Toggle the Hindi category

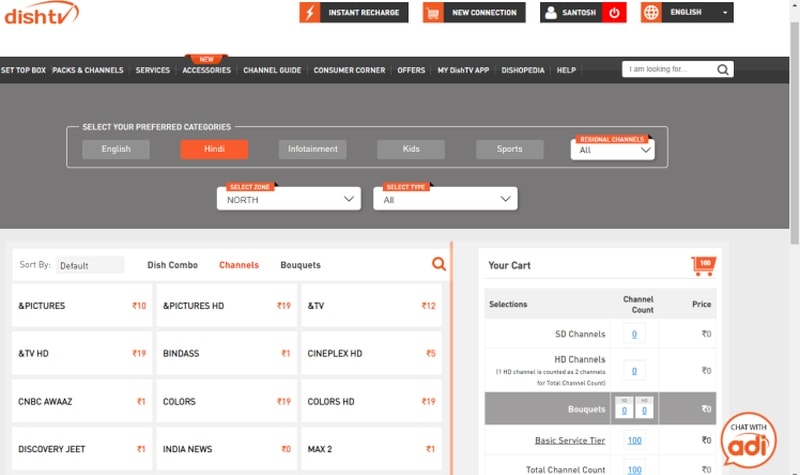point(214,149)
